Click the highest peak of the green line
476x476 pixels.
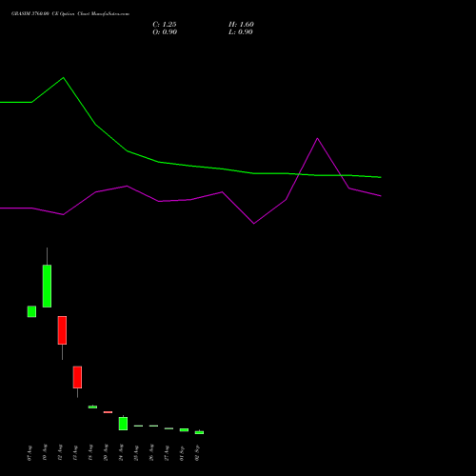(x=64, y=77)
